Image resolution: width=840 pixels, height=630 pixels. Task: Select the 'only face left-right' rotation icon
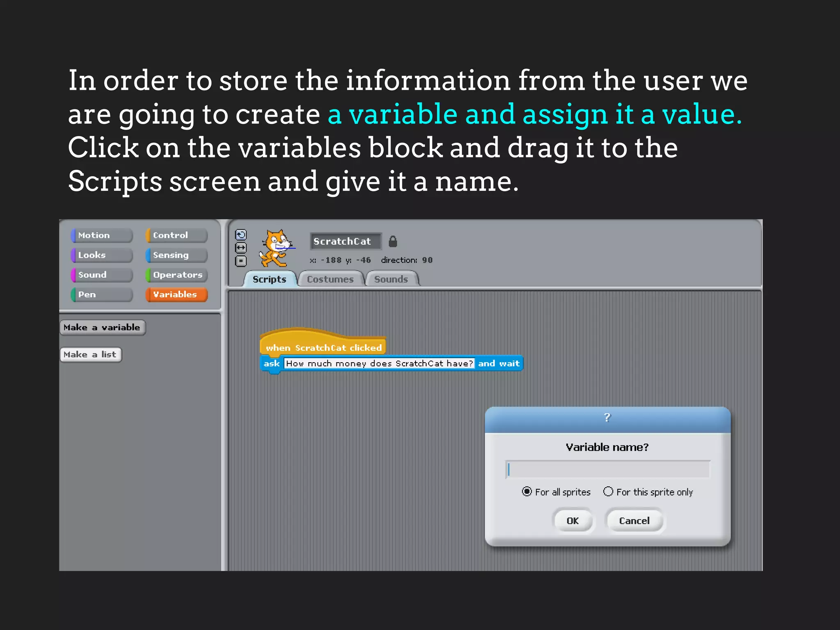[x=241, y=248]
